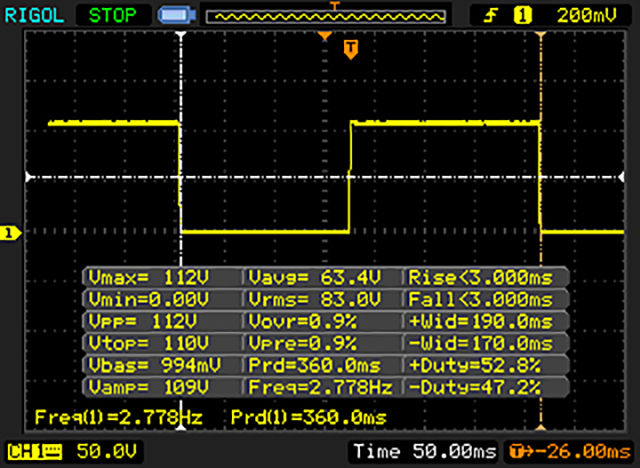Click the rising edge trigger icon
Image resolution: width=640 pixels, height=468 pixels.
click(491, 16)
